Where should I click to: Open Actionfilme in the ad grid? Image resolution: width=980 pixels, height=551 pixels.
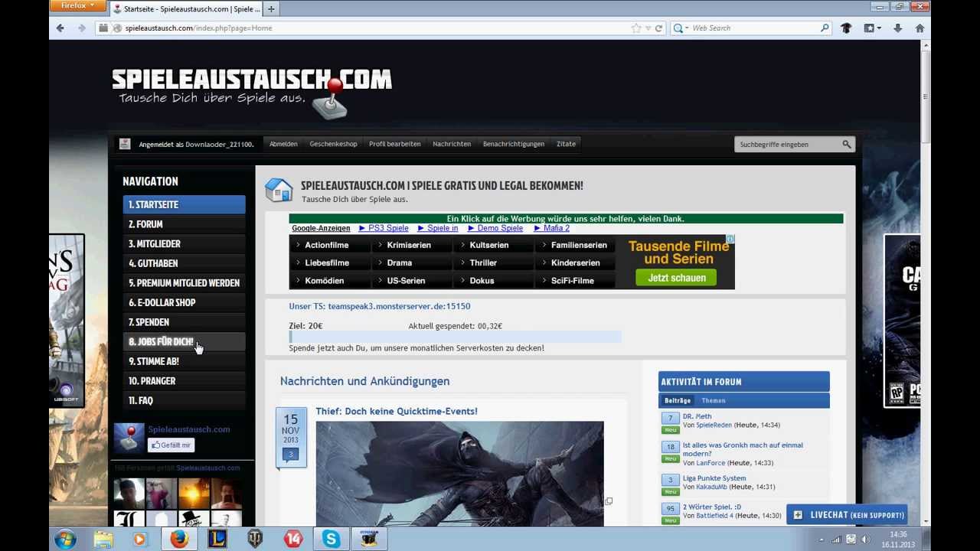pyautogui.click(x=326, y=245)
